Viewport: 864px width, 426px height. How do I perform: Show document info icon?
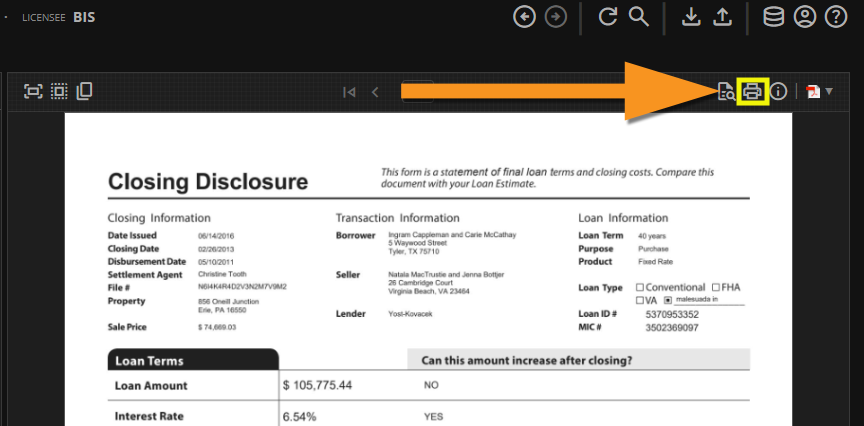pyautogui.click(x=778, y=91)
